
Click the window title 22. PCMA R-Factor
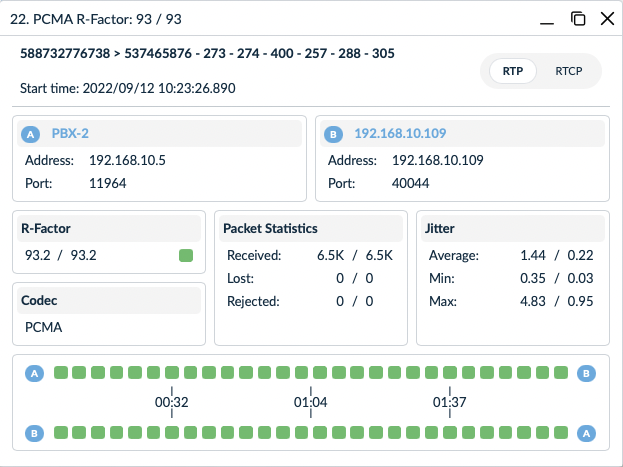point(96,19)
